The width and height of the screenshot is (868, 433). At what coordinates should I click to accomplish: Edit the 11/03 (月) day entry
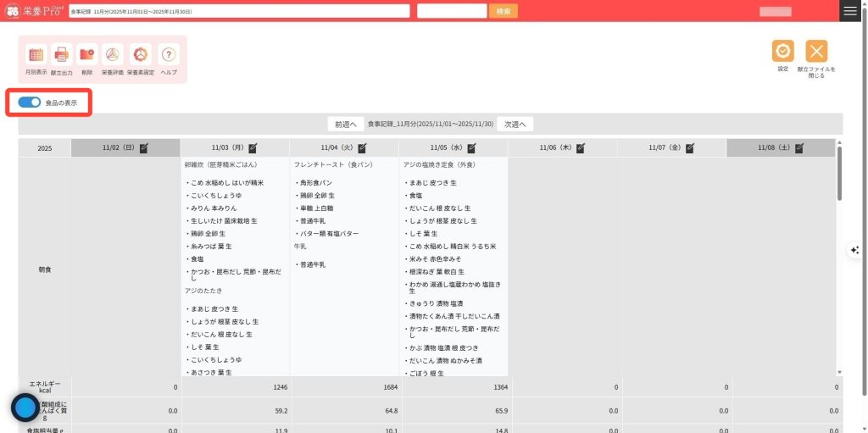pyautogui.click(x=253, y=147)
